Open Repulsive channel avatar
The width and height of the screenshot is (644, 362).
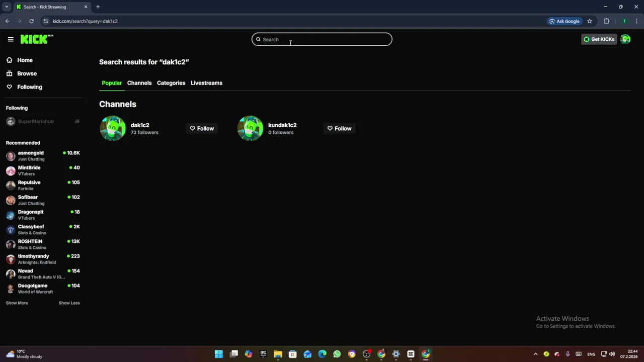click(11, 186)
